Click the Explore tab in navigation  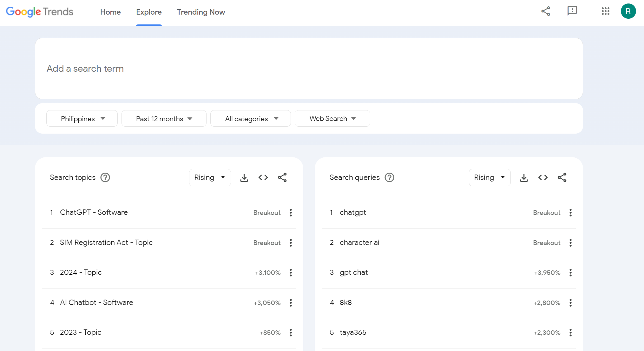pos(148,12)
